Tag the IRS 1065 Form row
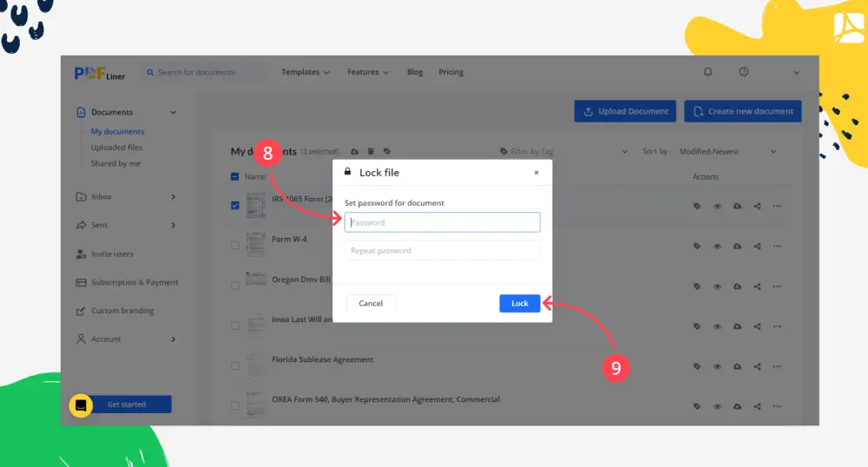Image resolution: width=868 pixels, height=467 pixels. [x=697, y=207]
